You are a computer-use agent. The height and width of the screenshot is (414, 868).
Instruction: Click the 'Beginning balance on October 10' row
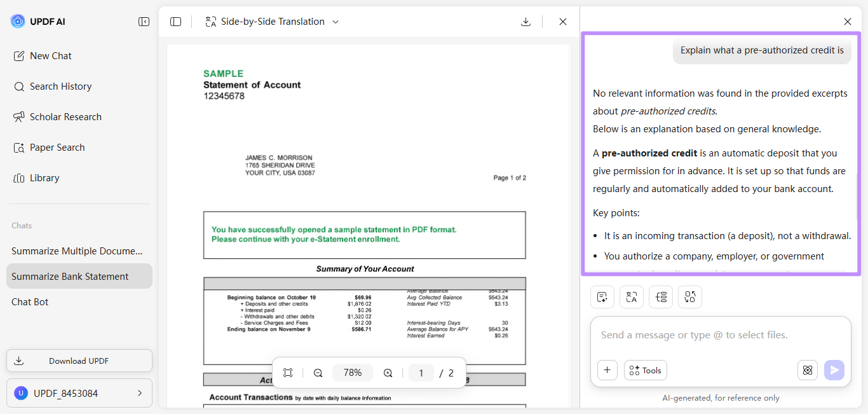click(299, 298)
